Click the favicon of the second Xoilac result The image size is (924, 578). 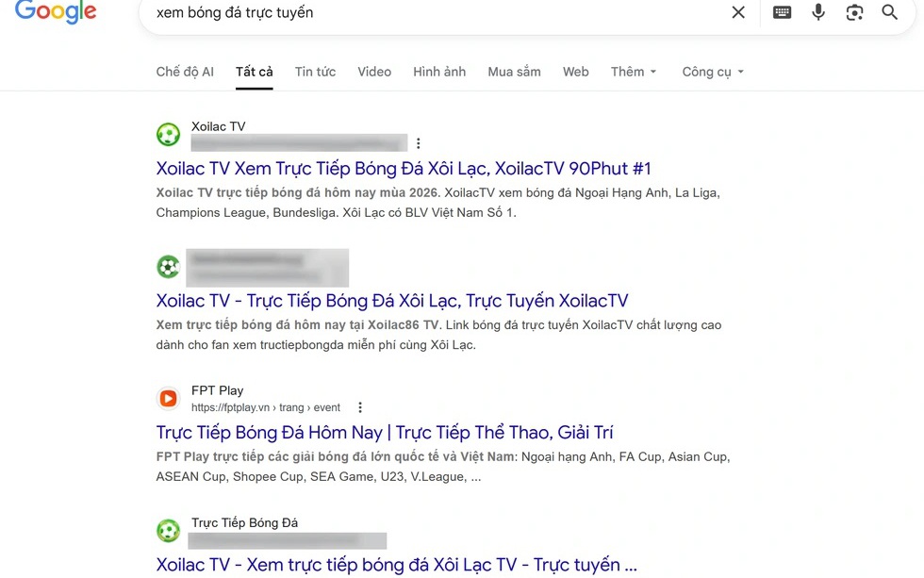pyautogui.click(x=168, y=267)
